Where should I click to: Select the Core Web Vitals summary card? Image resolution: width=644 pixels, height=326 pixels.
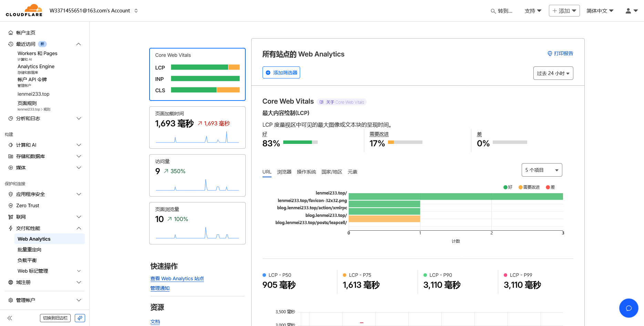(197, 74)
